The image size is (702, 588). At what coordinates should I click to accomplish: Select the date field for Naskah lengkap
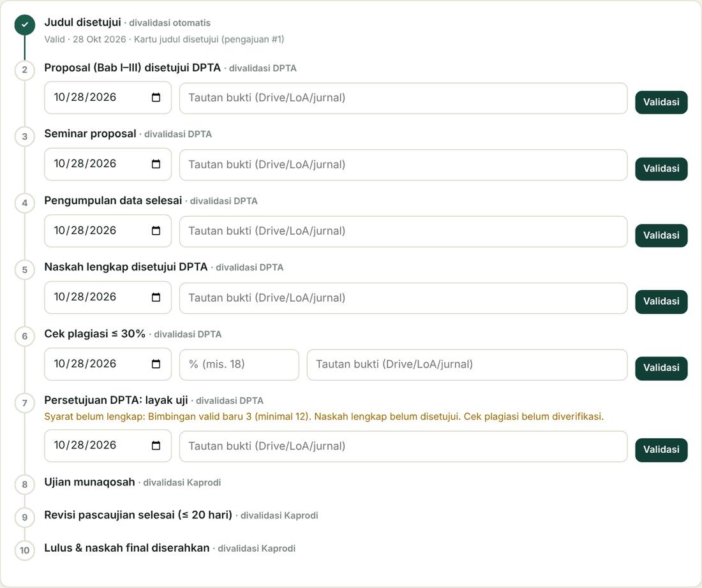pyautogui.click(x=108, y=297)
